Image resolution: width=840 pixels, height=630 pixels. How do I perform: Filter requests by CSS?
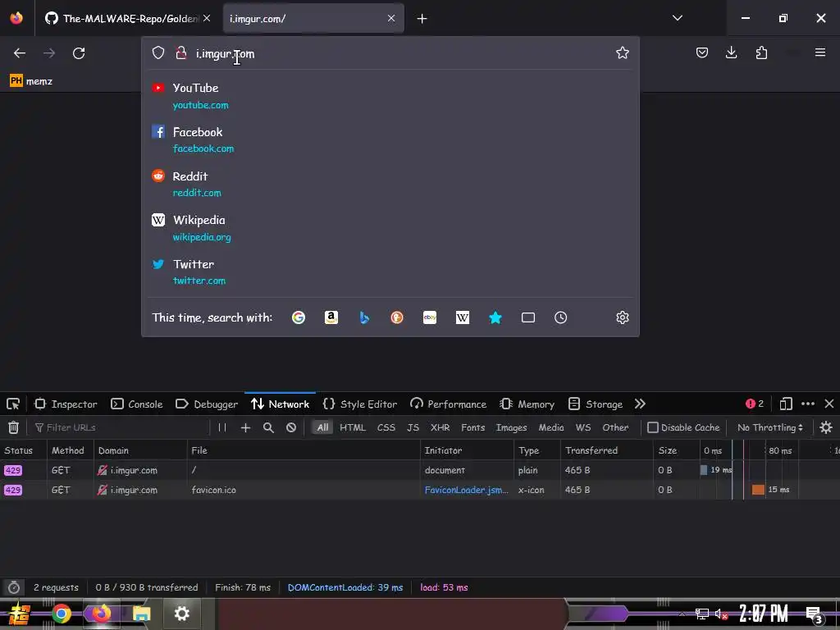pyautogui.click(x=386, y=427)
